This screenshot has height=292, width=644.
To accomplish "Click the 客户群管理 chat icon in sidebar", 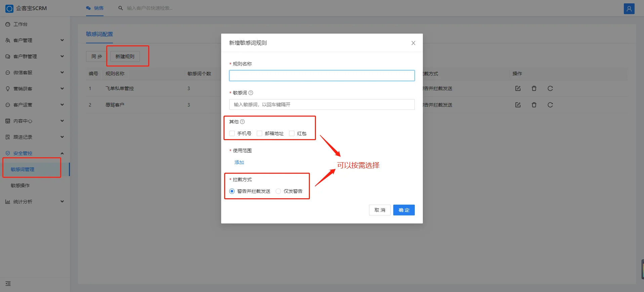I will 8,56.
